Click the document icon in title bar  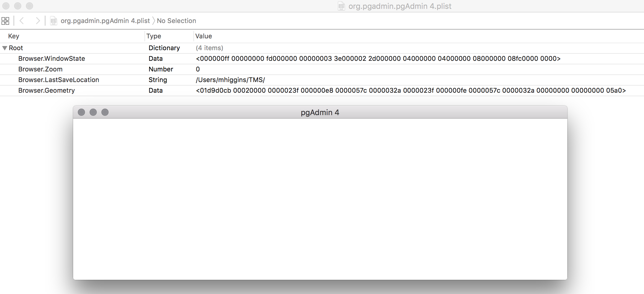pyautogui.click(x=341, y=6)
